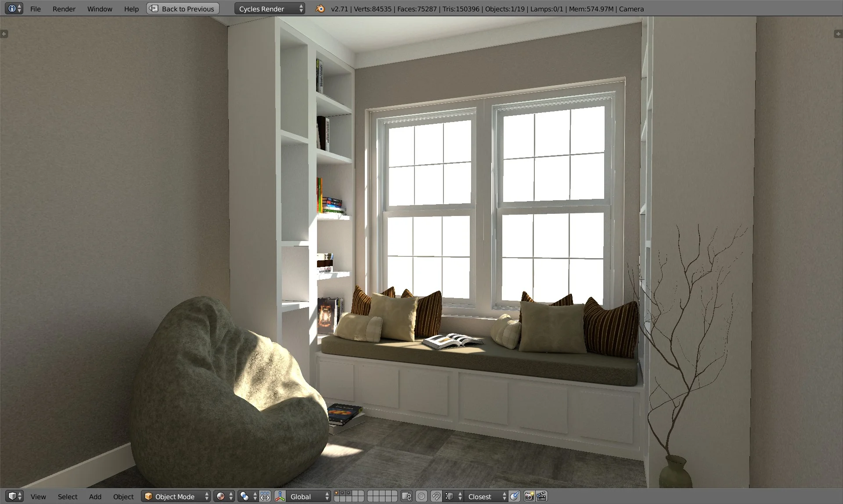The width and height of the screenshot is (843, 504).
Task: Open the Cycles Render engine dropdown
Action: tap(269, 9)
